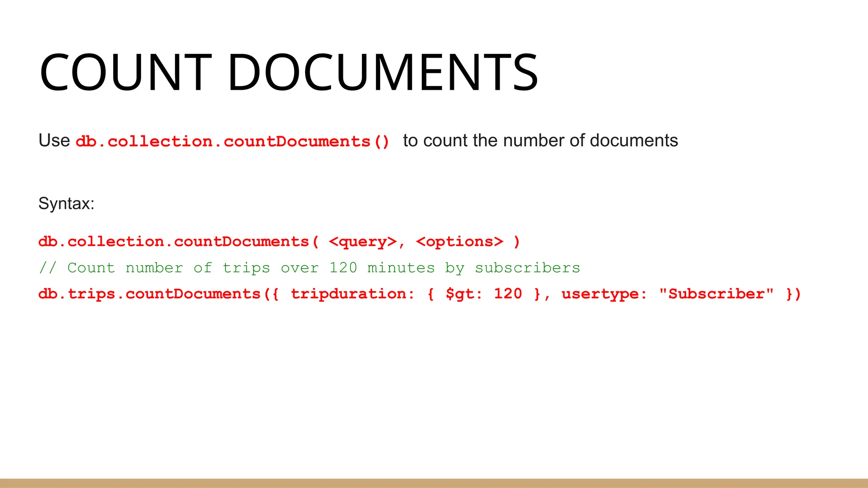Click the $gt operator in the example query
The image size is (868, 488).
(x=459, y=294)
